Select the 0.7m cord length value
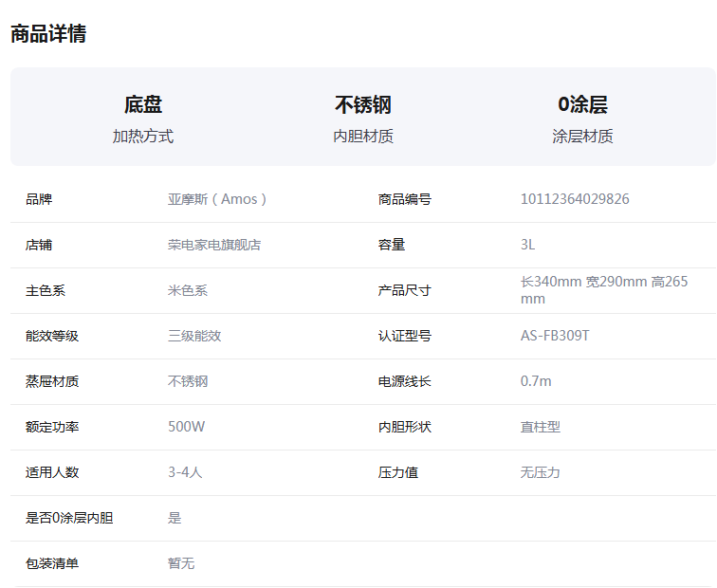The height and width of the screenshot is (588, 717). [x=536, y=381]
